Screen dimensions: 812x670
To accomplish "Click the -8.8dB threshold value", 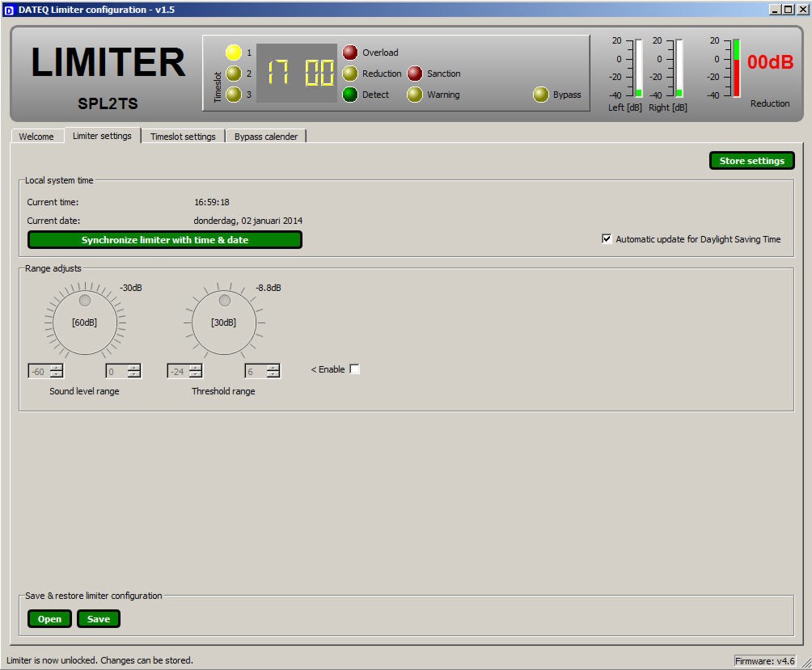I will tap(269, 288).
